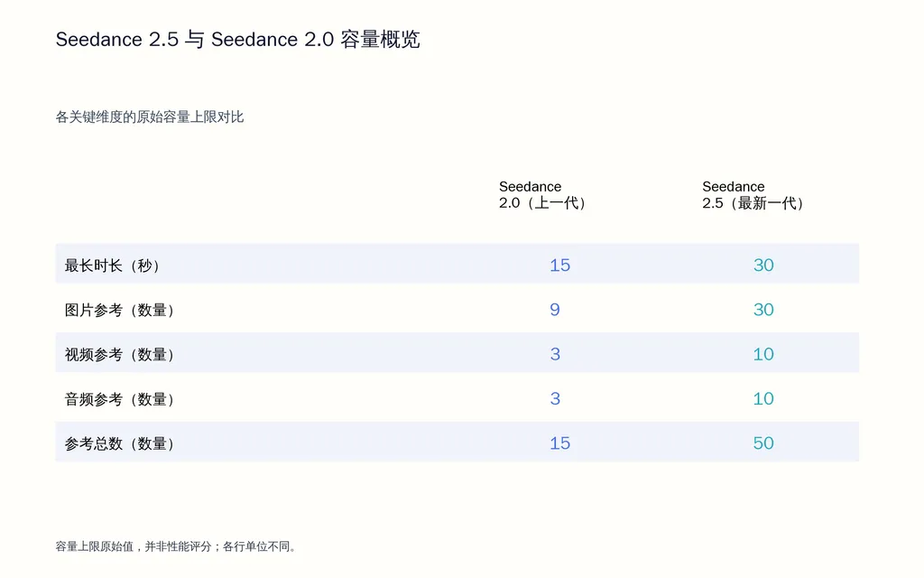The image size is (924, 578).
Task: Select row label '最长时长（秒）'
Action: (112, 266)
